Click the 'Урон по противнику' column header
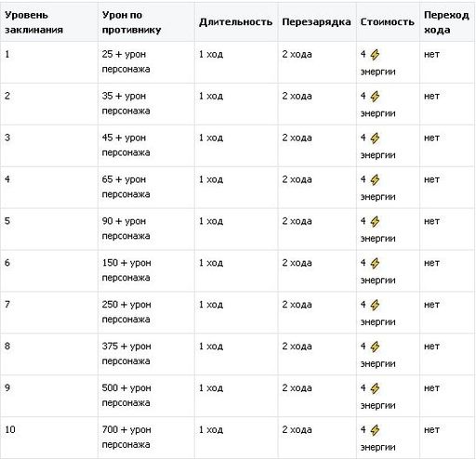Screen dimensions: 476x459 coord(146,22)
